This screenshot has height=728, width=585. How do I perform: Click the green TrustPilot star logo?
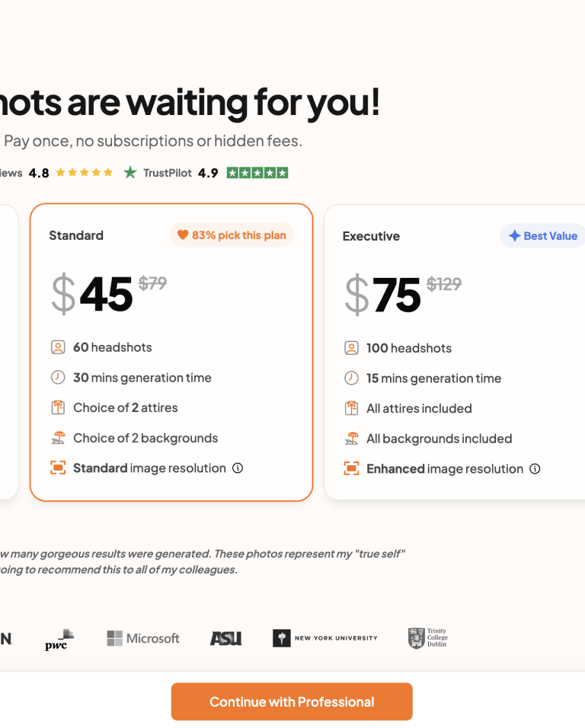130,173
